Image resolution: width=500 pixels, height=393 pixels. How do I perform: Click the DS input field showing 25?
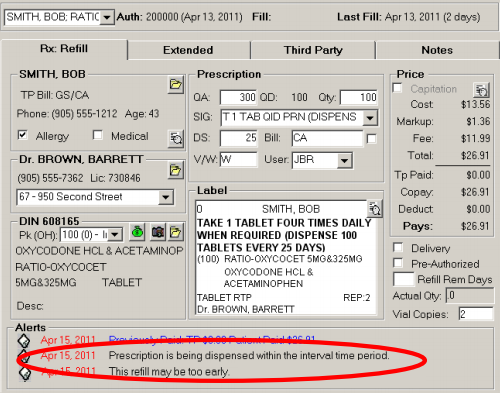pyautogui.click(x=238, y=138)
